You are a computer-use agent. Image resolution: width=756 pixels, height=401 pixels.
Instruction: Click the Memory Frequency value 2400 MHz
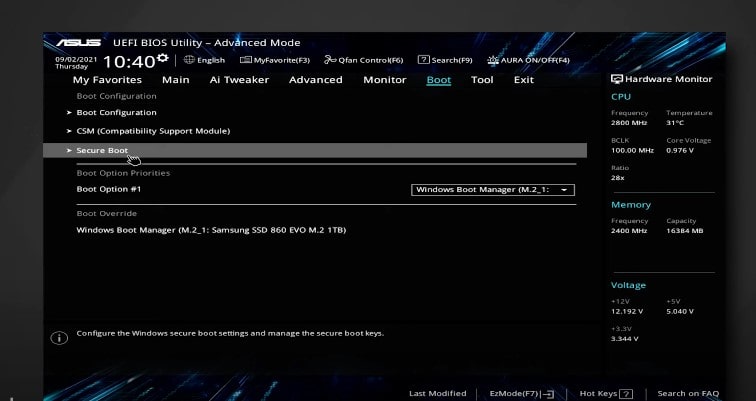point(629,231)
